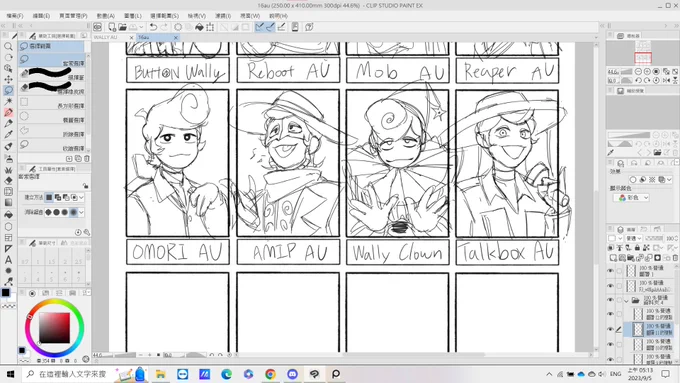Image resolution: width=680 pixels, height=383 pixels.
Task: Choose new selection creation mode
Action: point(49,197)
